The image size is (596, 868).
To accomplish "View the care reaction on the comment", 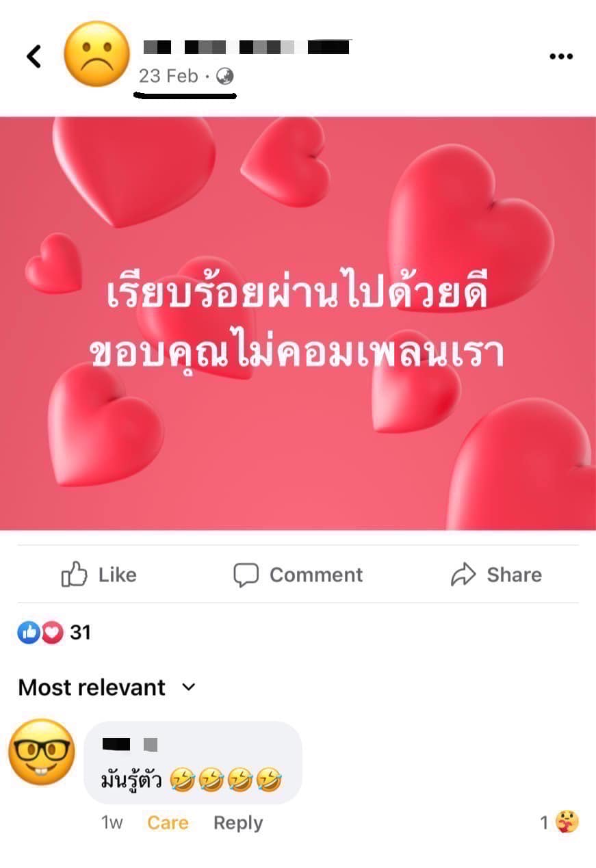I will 568,821.
